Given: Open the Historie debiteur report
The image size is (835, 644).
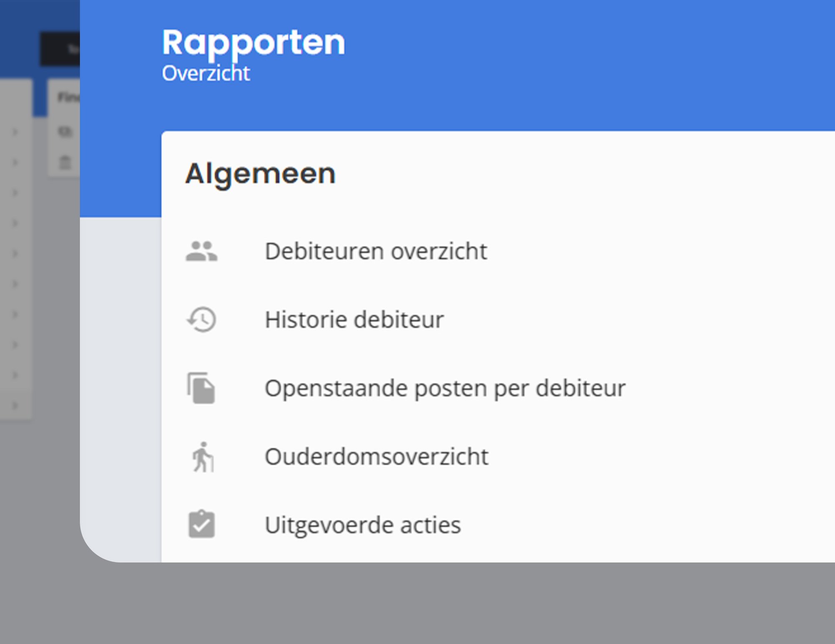Looking at the screenshot, I should (355, 319).
